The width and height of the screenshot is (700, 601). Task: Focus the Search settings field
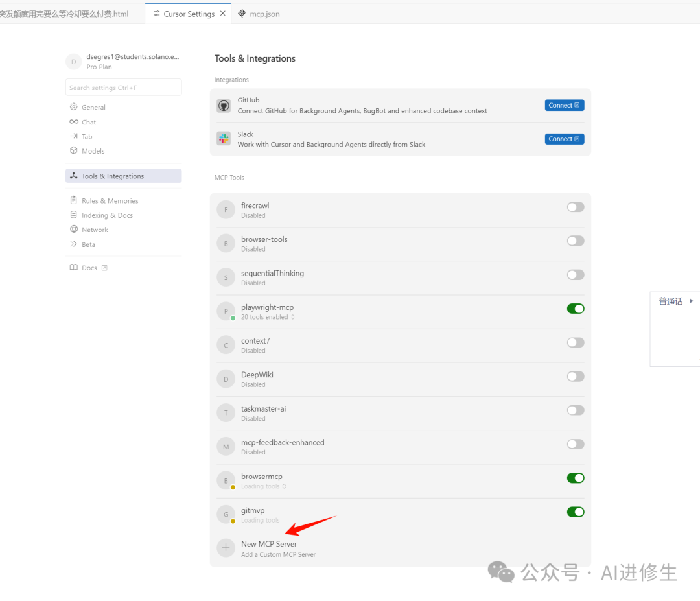[x=123, y=88]
